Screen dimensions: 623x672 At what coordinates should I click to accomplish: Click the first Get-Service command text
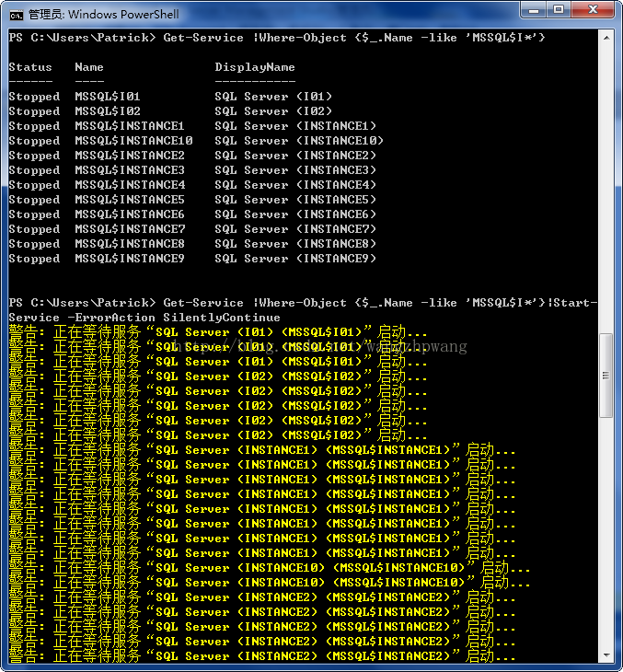point(353,38)
